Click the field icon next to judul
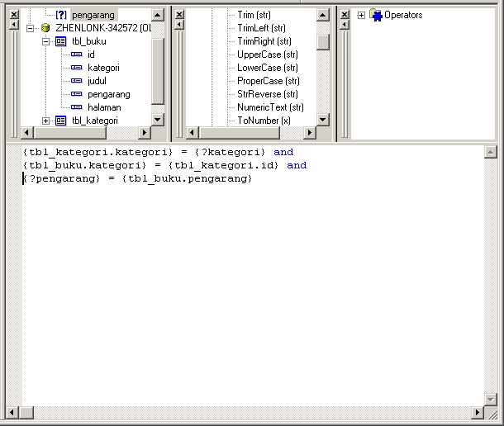The width and height of the screenshot is (504, 426). pyautogui.click(x=77, y=81)
